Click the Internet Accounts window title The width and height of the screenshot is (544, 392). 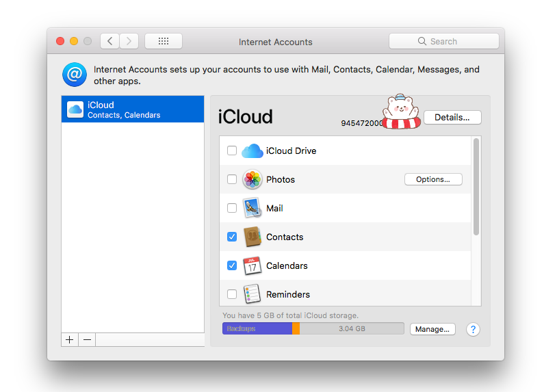pos(276,42)
